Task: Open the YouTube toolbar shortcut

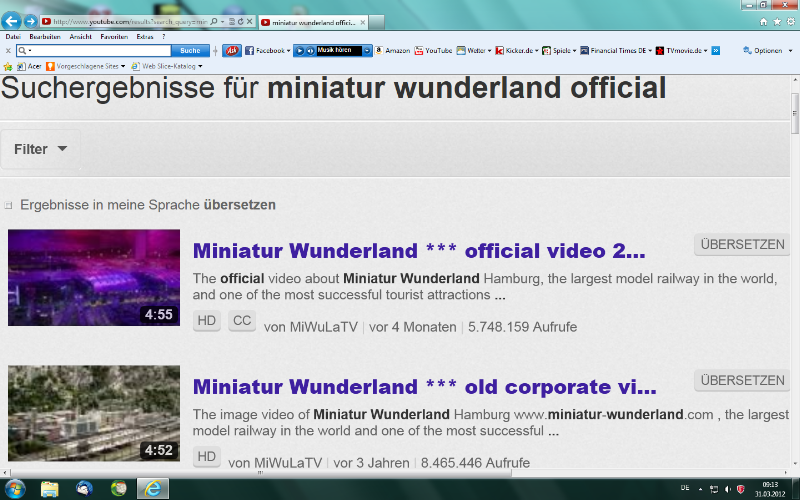Action: [436, 50]
